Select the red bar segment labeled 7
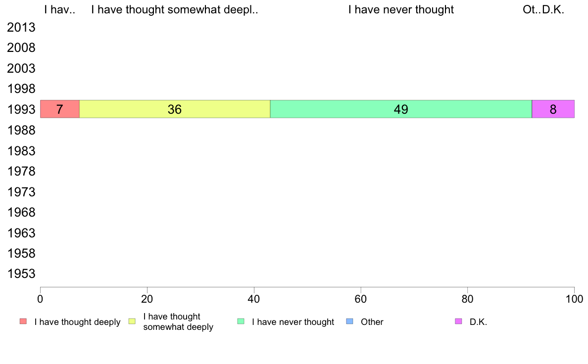This screenshot has width=588, height=364. [x=59, y=109]
